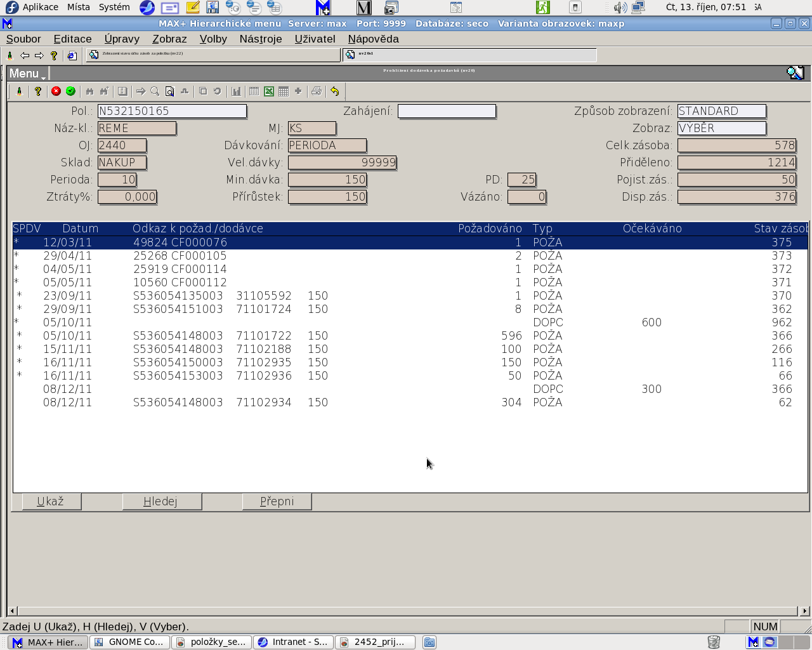
Task: Click the green Excel export icon
Action: click(269, 91)
